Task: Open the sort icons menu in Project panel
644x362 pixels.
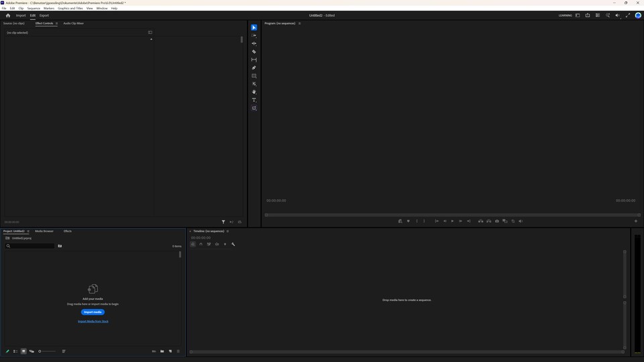Action: 64,351
